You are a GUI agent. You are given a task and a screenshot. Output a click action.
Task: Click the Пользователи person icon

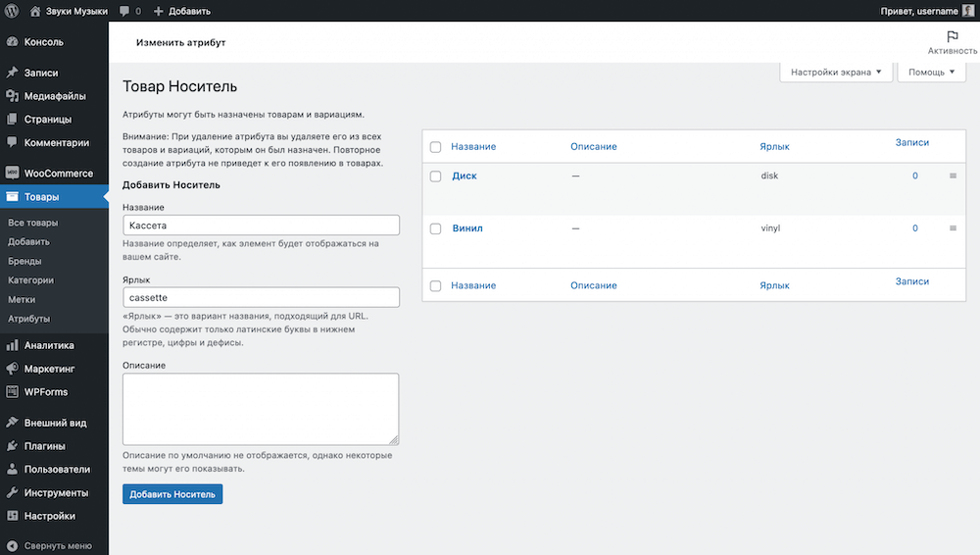coord(12,470)
